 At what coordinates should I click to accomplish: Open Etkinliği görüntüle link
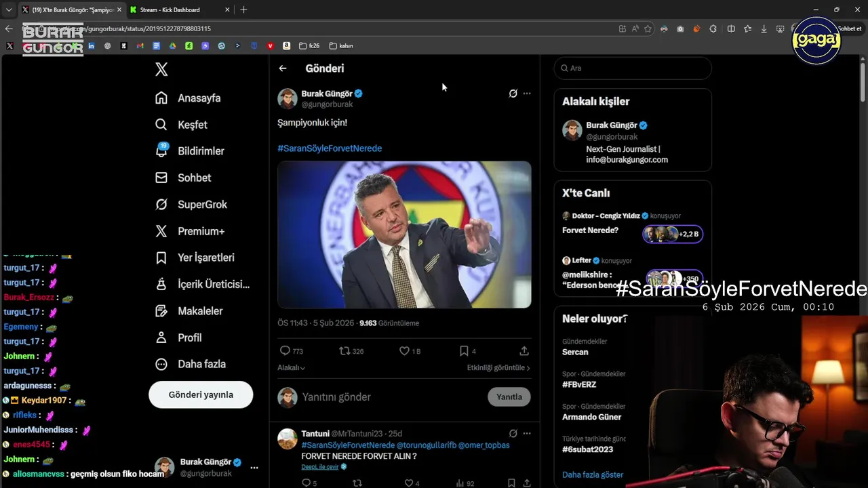(498, 367)
